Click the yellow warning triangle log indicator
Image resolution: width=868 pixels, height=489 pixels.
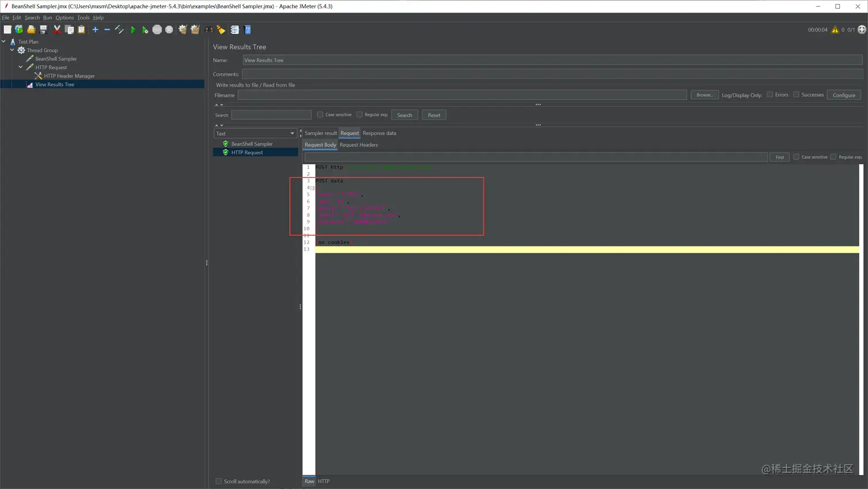click(x=835, y=29)
